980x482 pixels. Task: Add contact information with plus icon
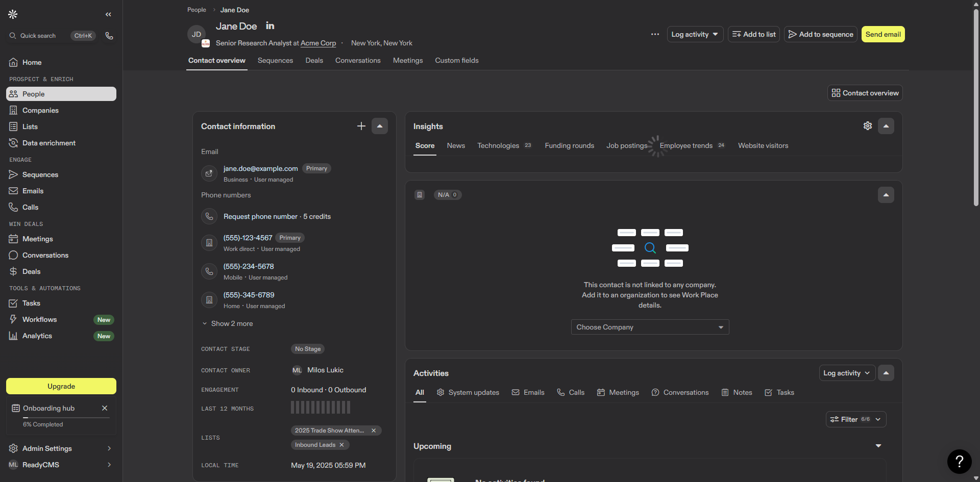pos(361,126)
